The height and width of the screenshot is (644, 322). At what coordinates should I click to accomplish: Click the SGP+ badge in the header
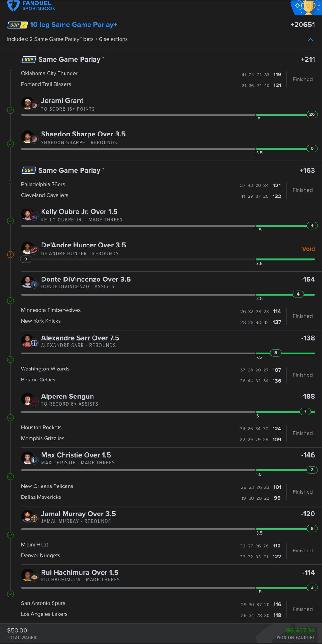(x=17, y=25)
